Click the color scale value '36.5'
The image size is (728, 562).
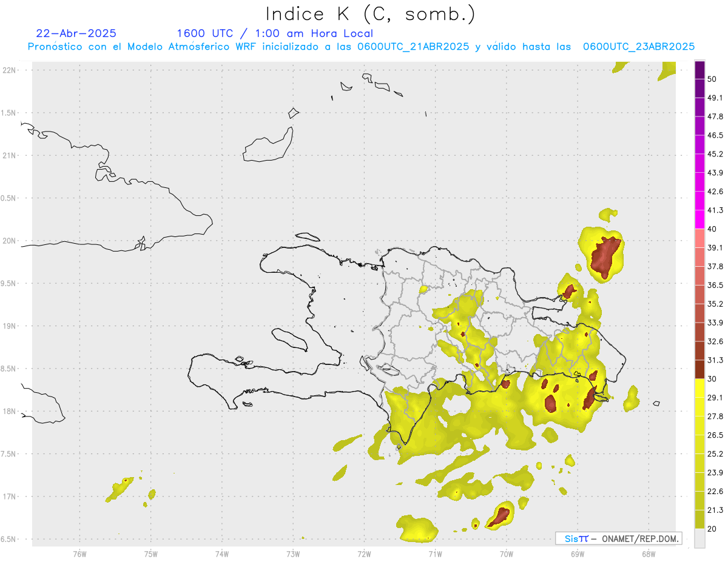715,285
